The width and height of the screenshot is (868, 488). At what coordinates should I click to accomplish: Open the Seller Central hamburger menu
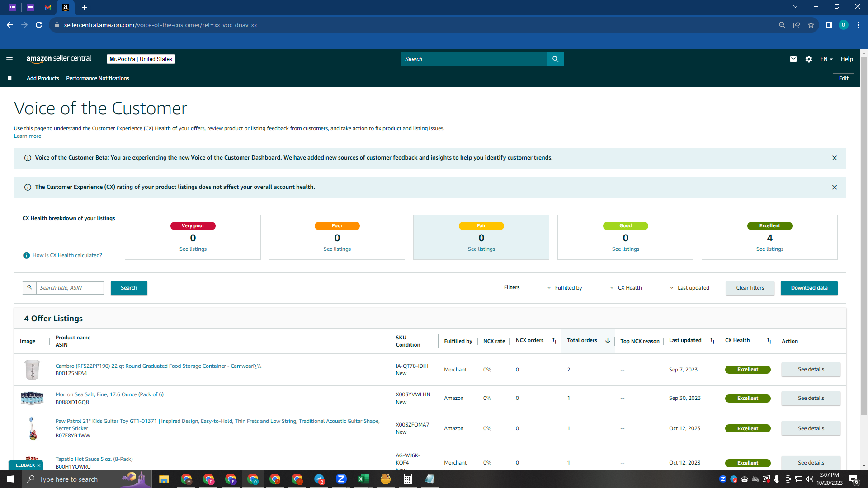pyautogui.click(x=9, y=59)
